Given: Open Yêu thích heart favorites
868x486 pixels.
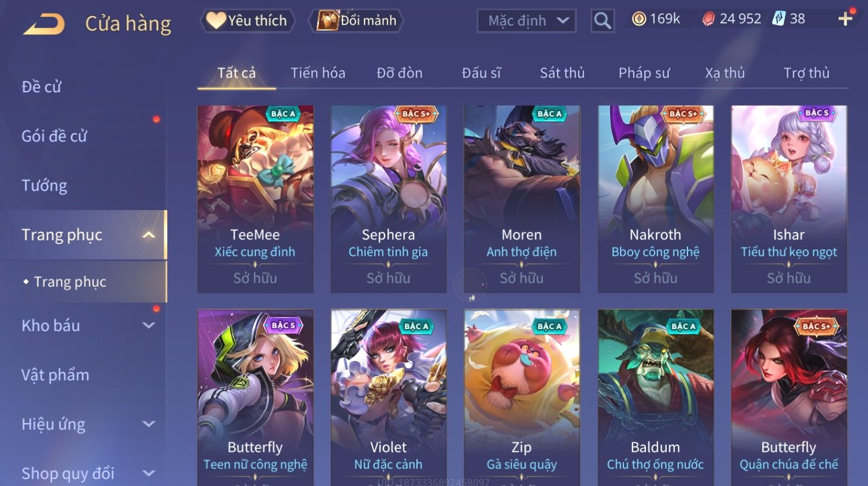Looking at the screenshot, I should [247, 20].
